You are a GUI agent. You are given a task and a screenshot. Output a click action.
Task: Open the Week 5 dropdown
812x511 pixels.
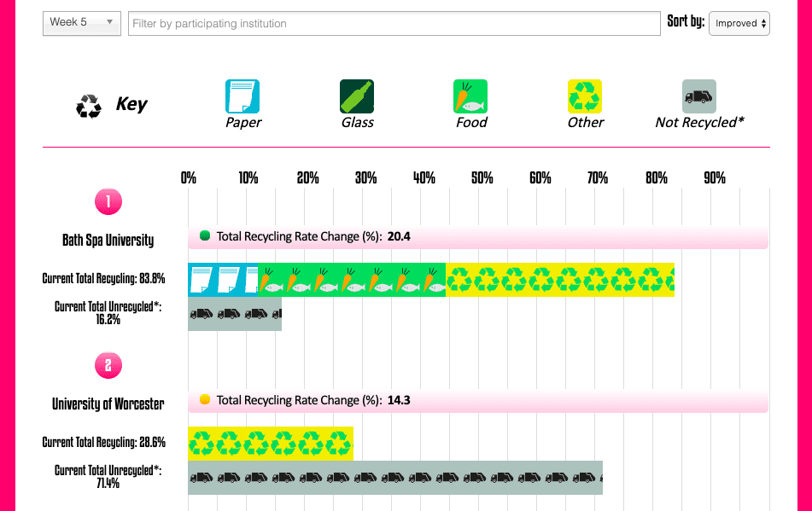82,23
